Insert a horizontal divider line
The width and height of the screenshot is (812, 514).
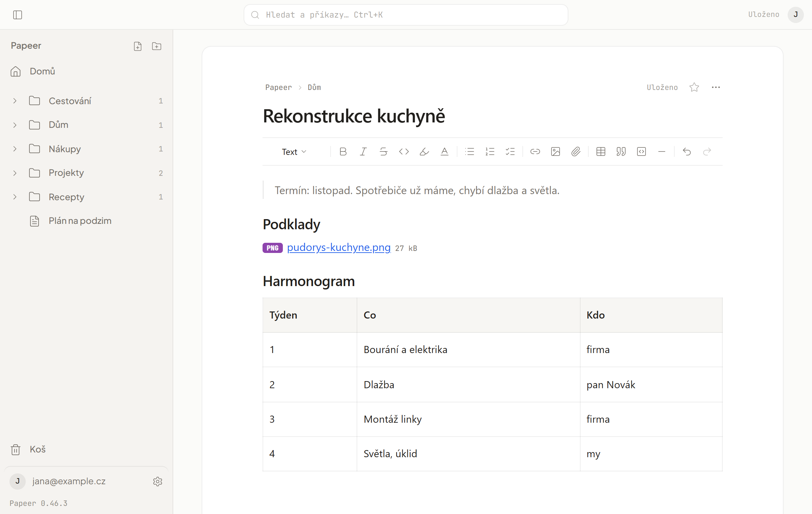point(662,151)
